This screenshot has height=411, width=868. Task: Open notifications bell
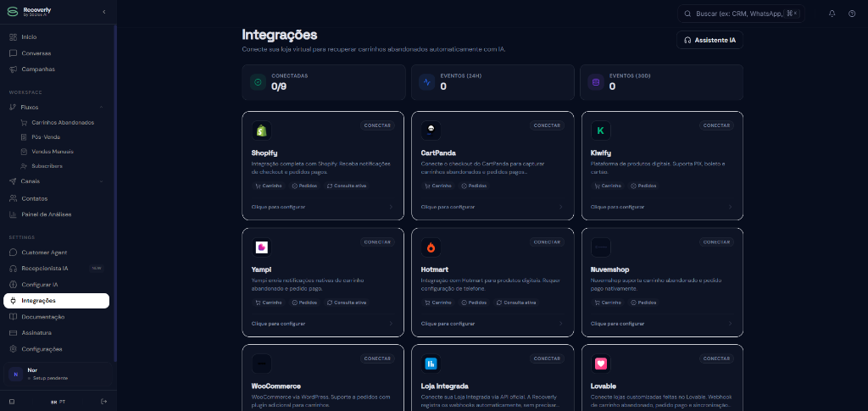(832, 14)
